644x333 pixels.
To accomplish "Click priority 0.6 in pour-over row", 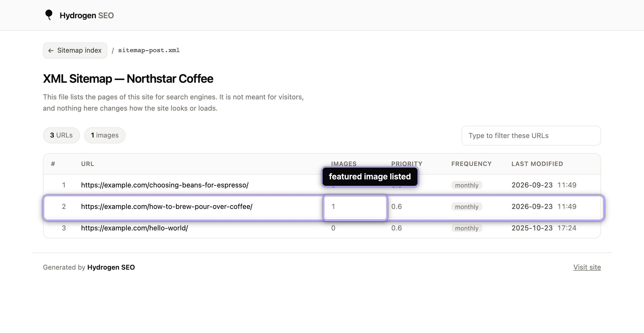I will point(397,207).
